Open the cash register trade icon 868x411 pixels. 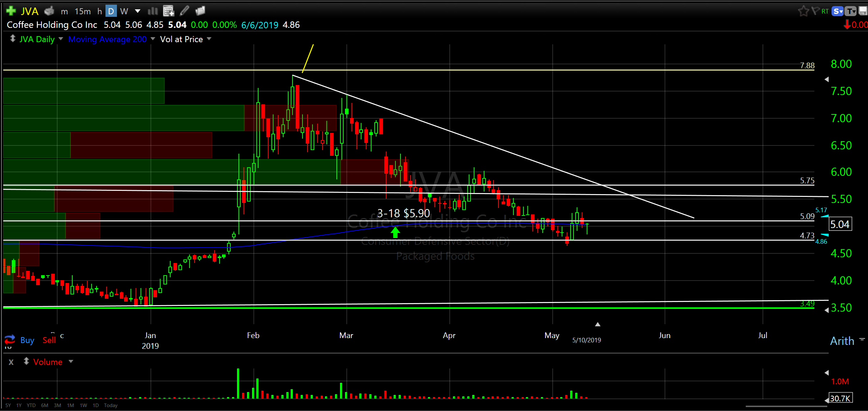49,11
